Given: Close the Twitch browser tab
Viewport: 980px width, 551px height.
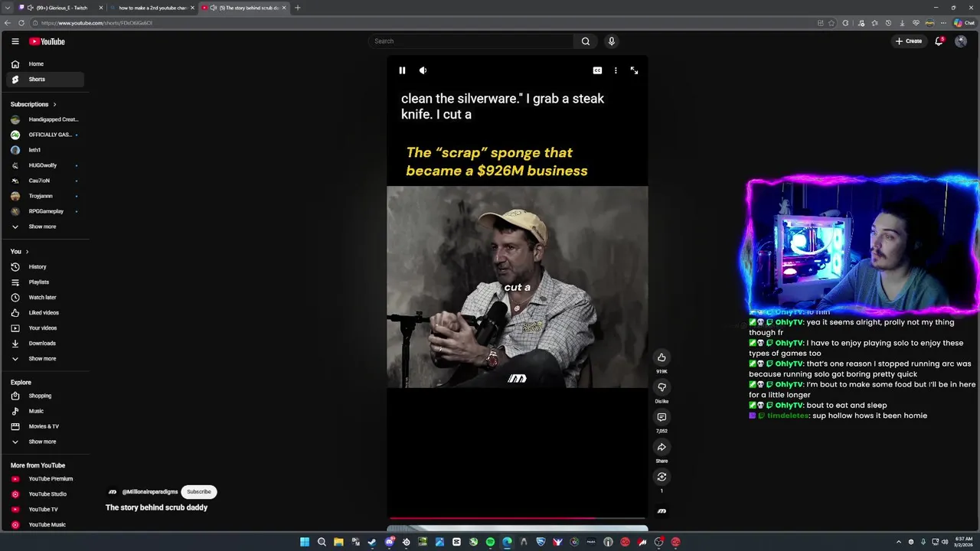Looking at the screenshot, I should (100, 8).
